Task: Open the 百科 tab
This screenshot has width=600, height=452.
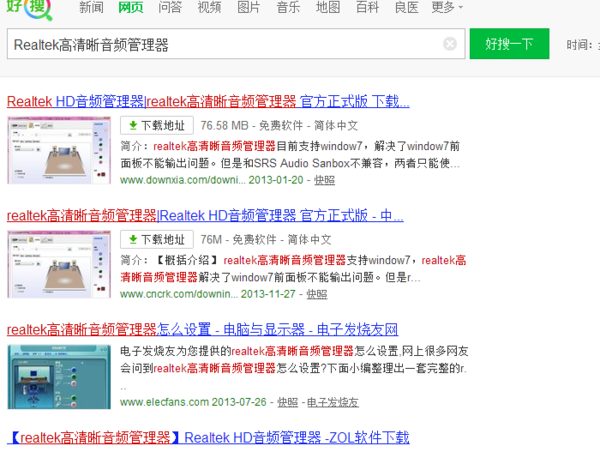Action: (367, 7)
